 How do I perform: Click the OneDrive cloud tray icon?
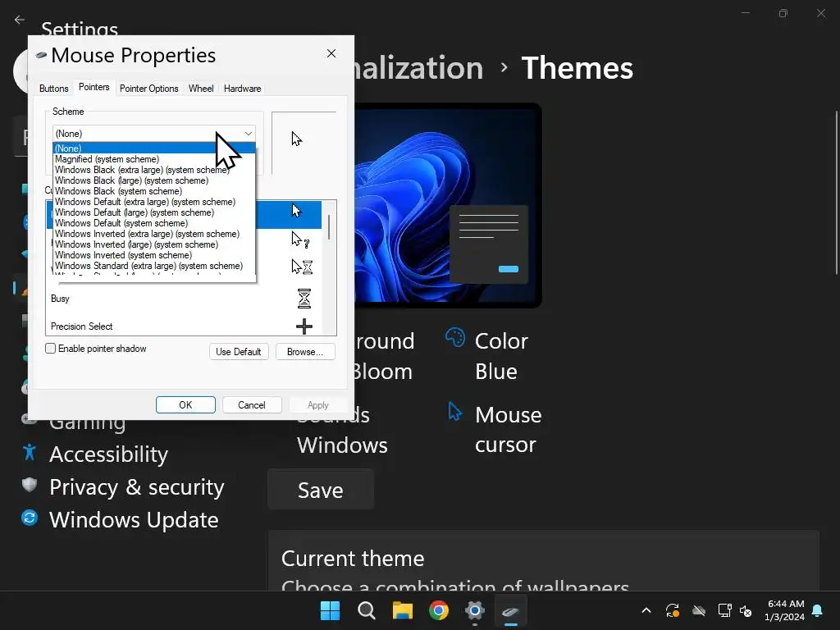[699, 610]
